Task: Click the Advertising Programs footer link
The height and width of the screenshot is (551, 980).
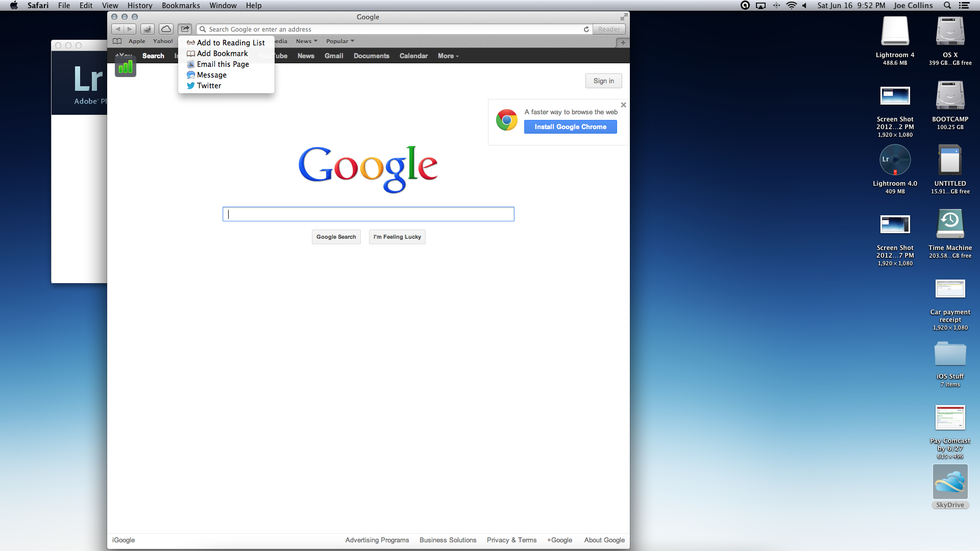Action: (377, 540)
